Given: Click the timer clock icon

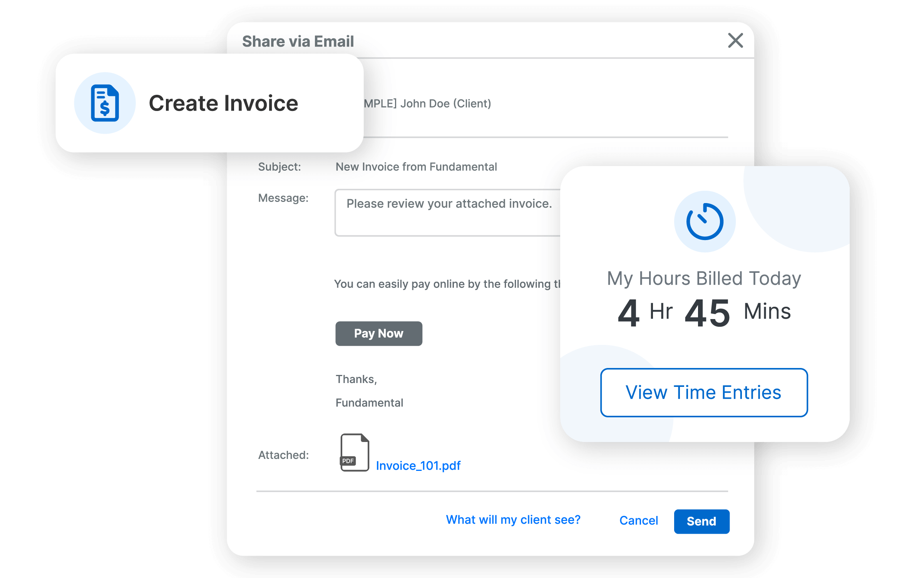Looking at the screenshot, I should pyautogui.click(x=705, y=222).
